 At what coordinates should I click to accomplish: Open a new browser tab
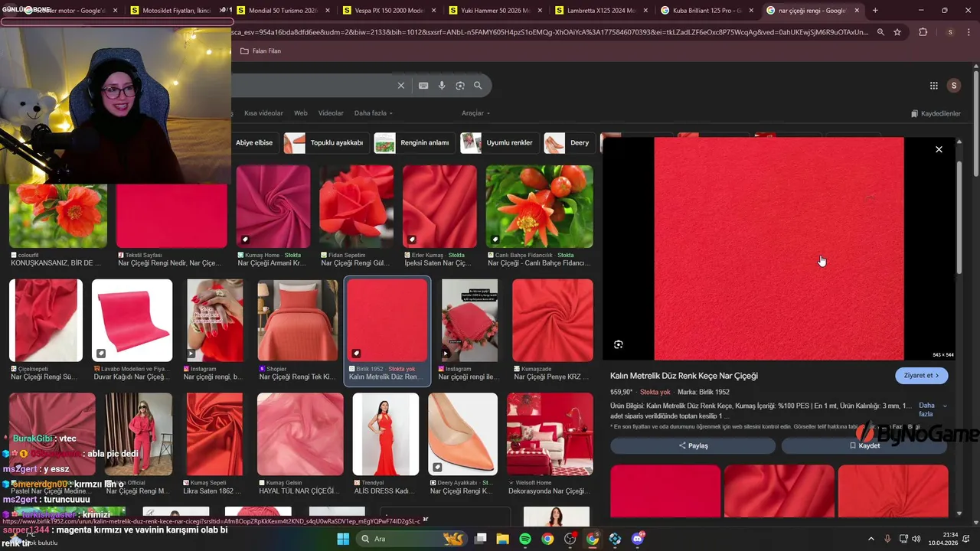tap(875, 11)
